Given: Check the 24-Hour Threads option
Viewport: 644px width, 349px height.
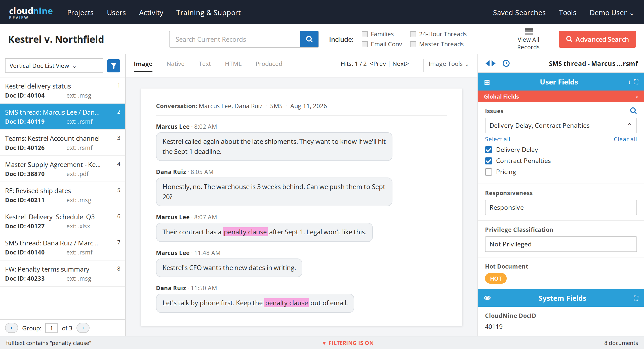Looking at the screenshot, I should 413,34.
